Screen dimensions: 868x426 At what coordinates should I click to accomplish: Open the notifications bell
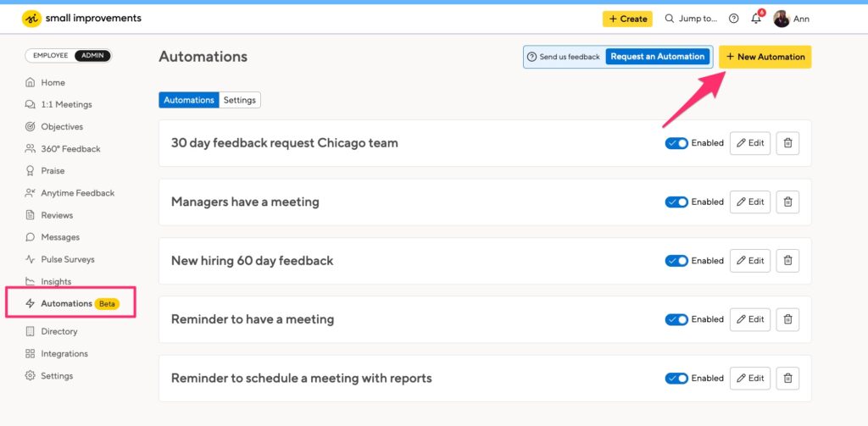click(755, 19)
